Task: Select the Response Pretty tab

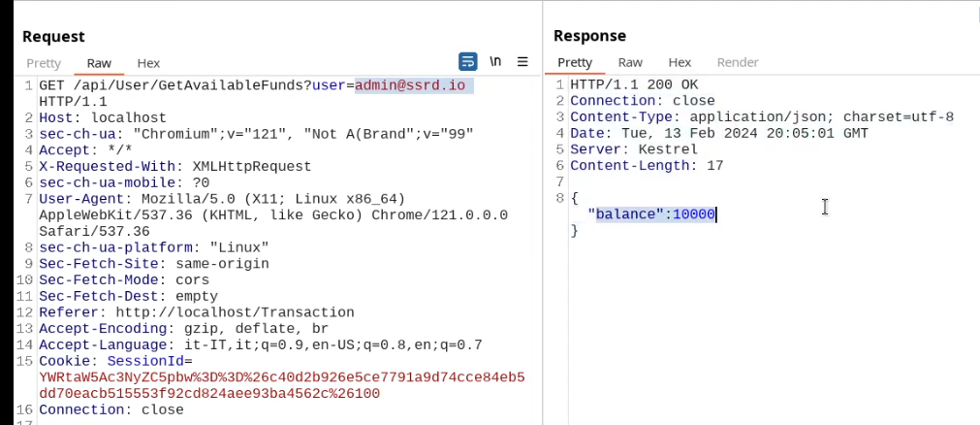Action: click(575, 63)
